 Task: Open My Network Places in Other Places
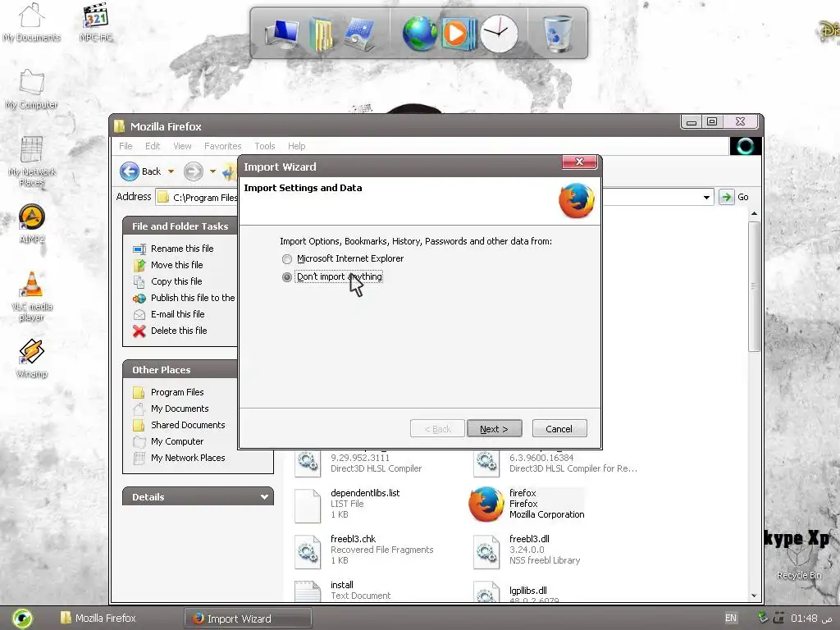(188, 458)
